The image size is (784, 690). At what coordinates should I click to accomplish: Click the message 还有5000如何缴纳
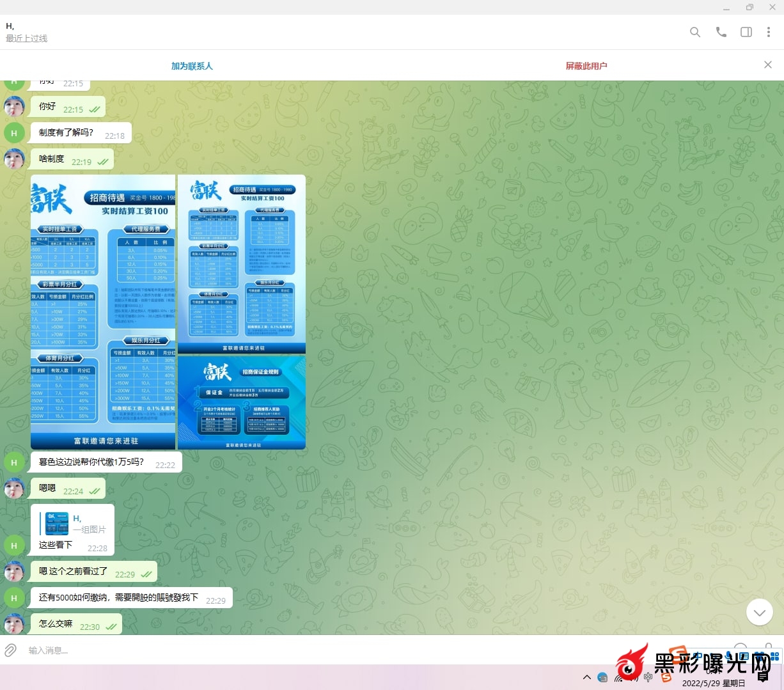(118, 598)
